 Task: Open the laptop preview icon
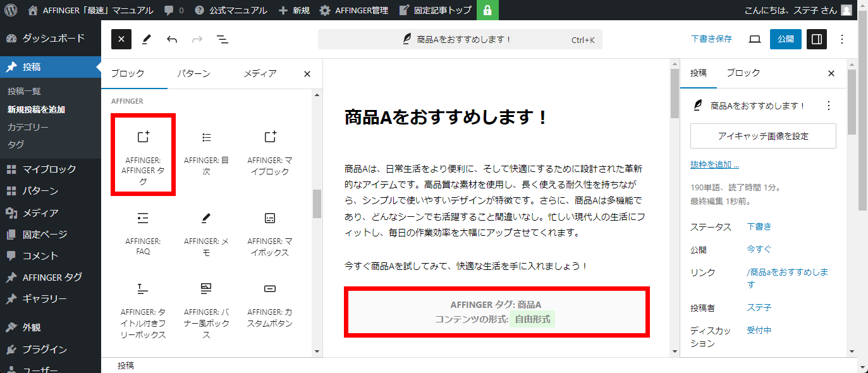(754, 39)
